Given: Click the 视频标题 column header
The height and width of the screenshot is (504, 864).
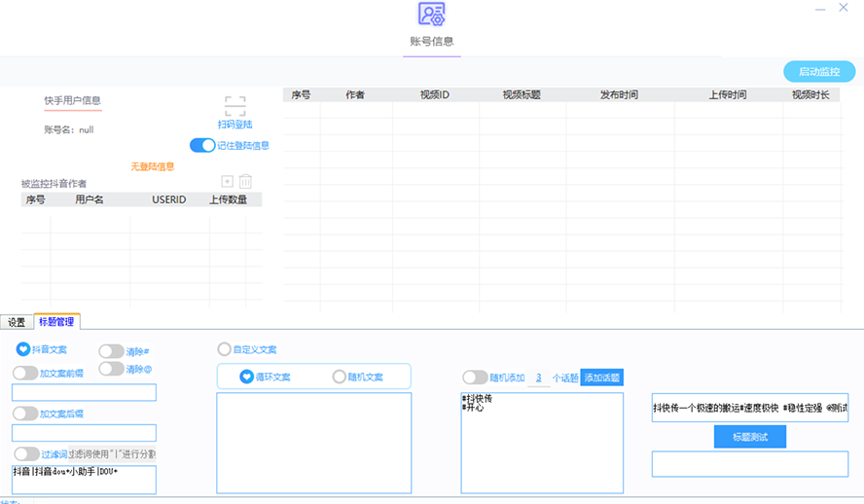Looking at the screenshot, I should point(522,94).
